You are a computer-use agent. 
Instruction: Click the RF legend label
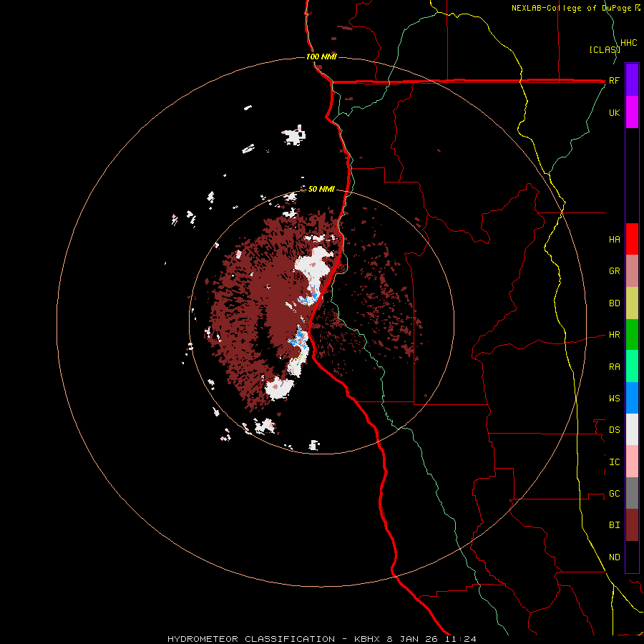pos(614,80)
